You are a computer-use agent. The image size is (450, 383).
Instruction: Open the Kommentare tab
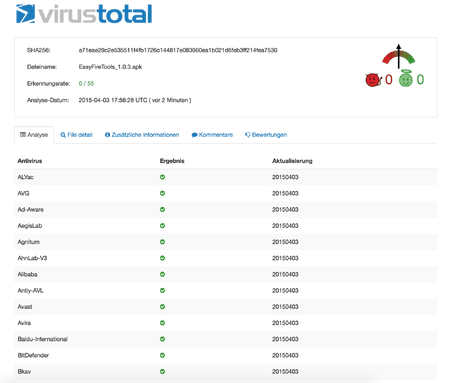212,135
